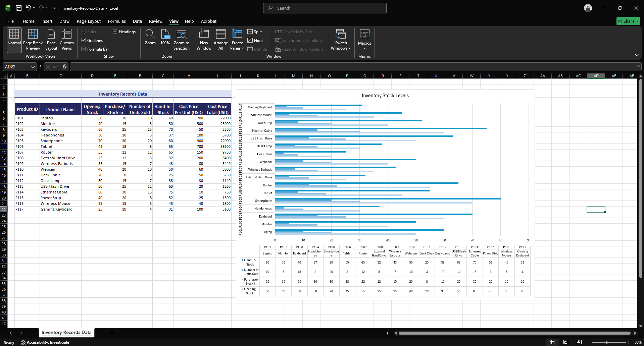The image size is (644, 346).
Task: Toggle the Headings checkbox
Action: (x=124, y=32)
